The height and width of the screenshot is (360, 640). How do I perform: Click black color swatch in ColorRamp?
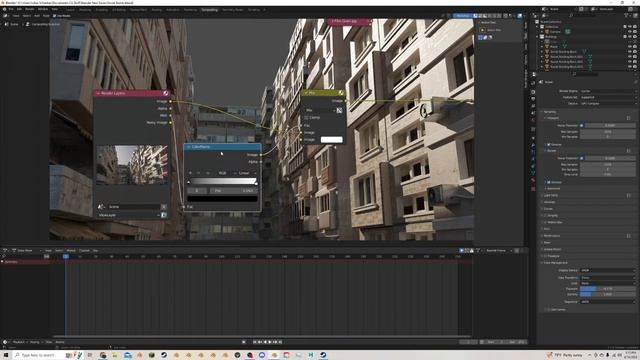(222, 199)
